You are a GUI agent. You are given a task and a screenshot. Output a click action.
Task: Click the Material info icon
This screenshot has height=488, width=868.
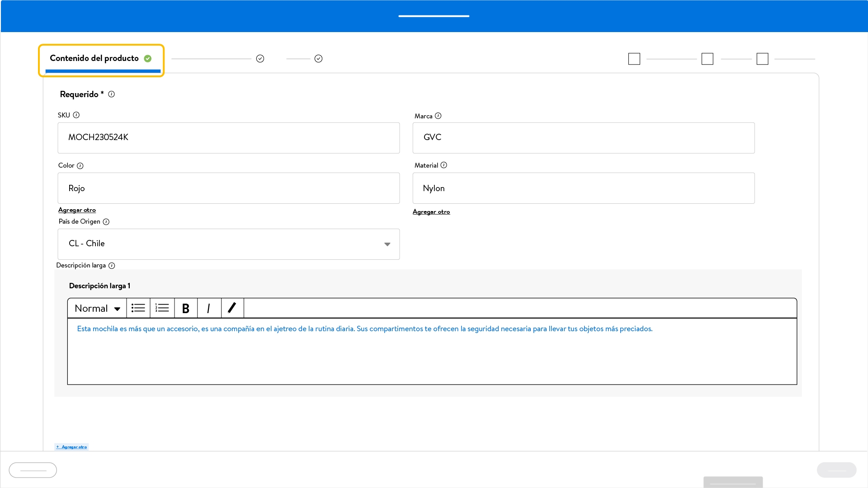point(444,165)
